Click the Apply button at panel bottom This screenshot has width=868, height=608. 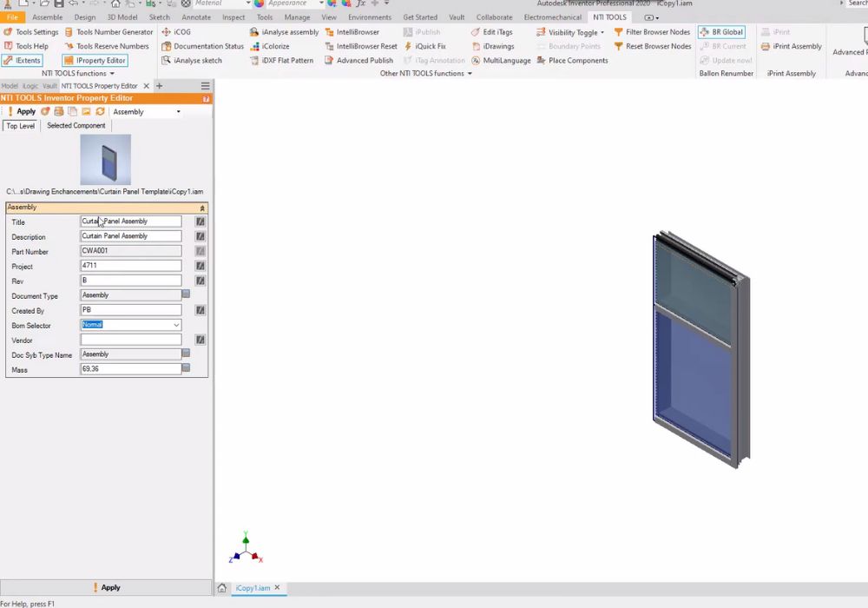tap(106, 588)
